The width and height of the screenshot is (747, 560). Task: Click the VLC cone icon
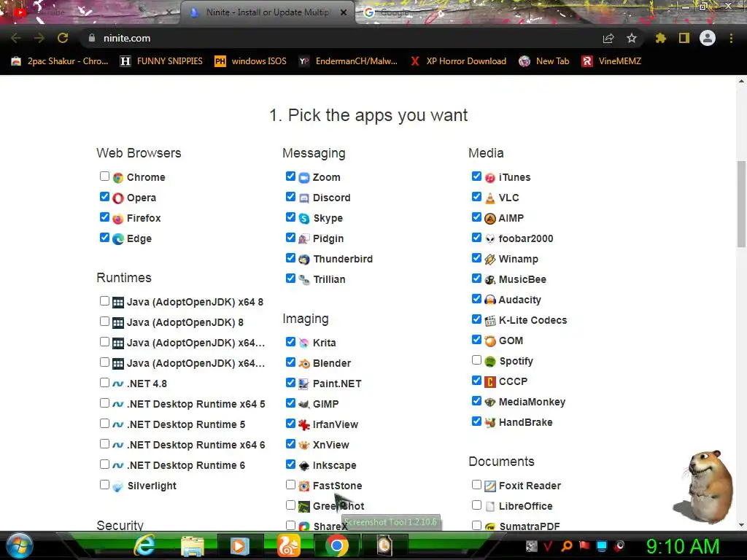[x=489, y=198]
